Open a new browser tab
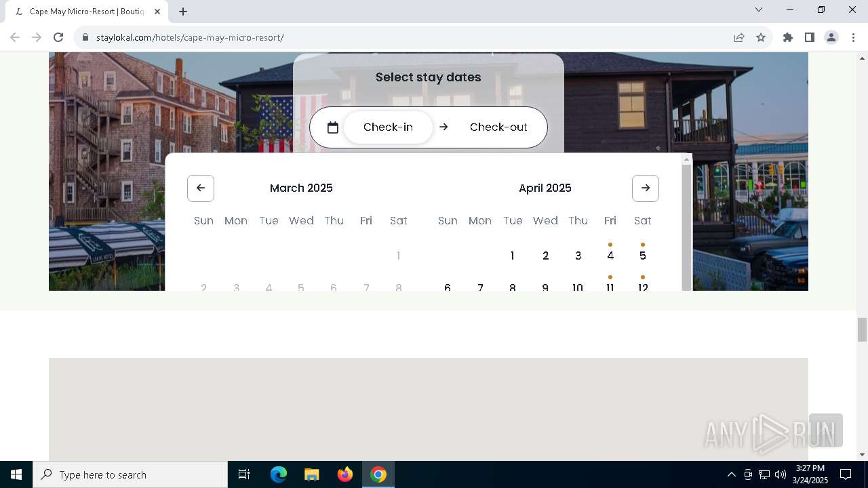This screenshot has width=868, height=488. (183, 12)
